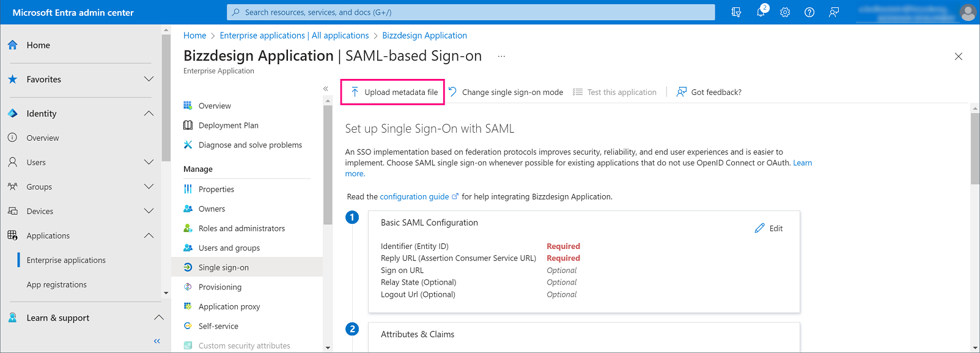Collapse the resource menu with double chevron
The width and height of the screenshot is (980, 353).
326,89
